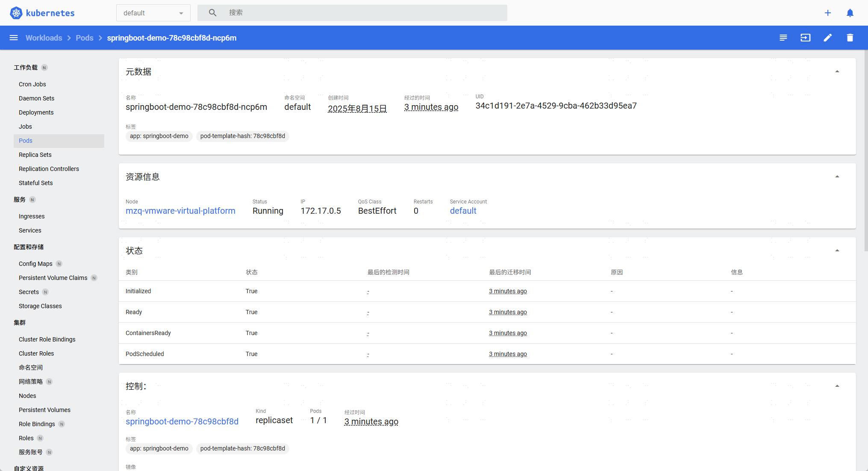Image resolution: width=868 pixels, height=471 pixels.
Task: Click the search magnifier icon
Action: point(212,13)
